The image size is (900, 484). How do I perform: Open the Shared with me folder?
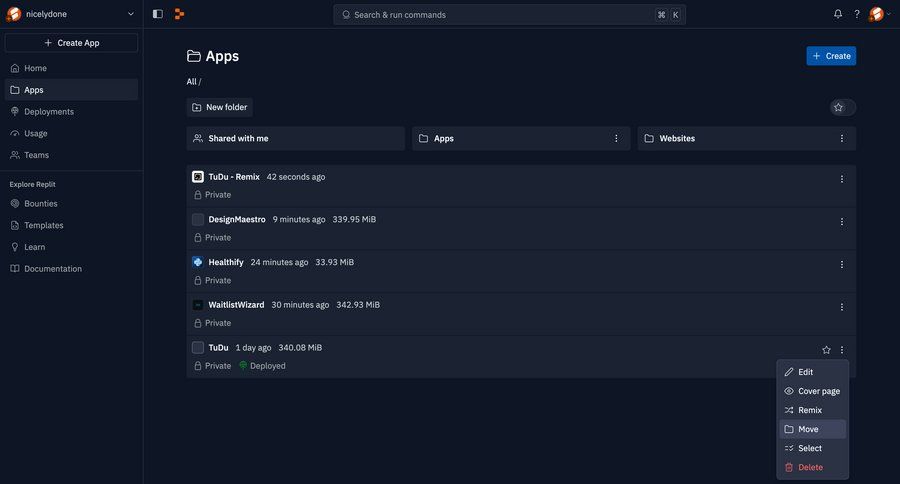click(x=296, y=138)
